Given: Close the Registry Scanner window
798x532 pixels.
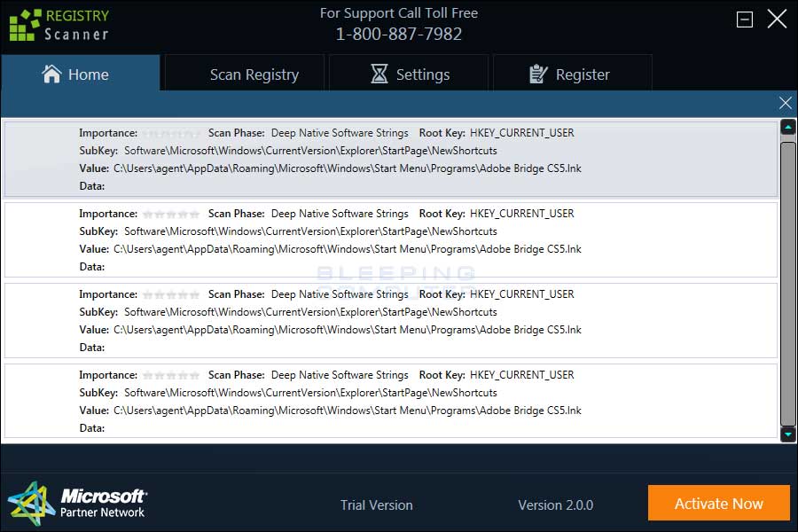Looking at the screenshot, I should pos(777,20).
